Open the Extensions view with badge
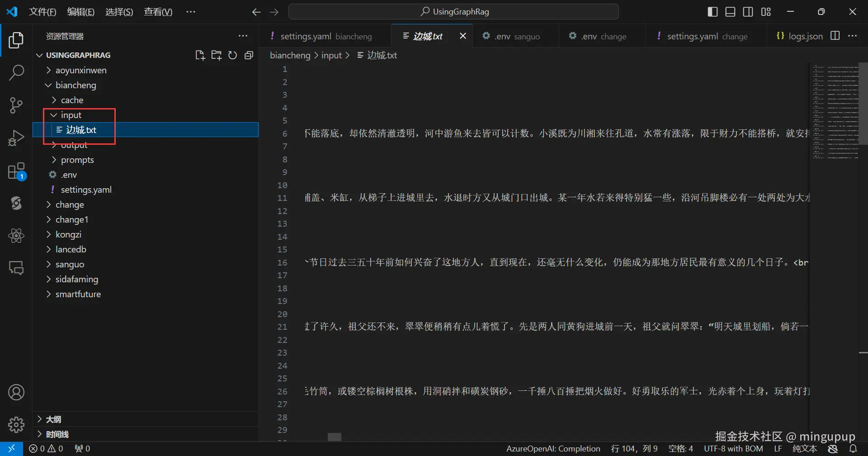868x456 pixels. (x=17, y=171)
